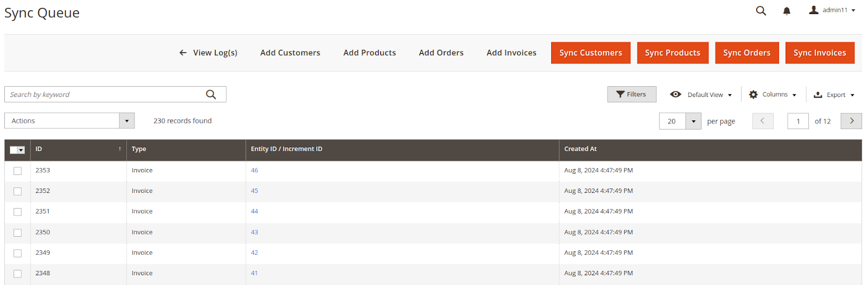Click the search icon in the keyword box
The height and width of the screenshot is (285, 868).
[211, 94]
